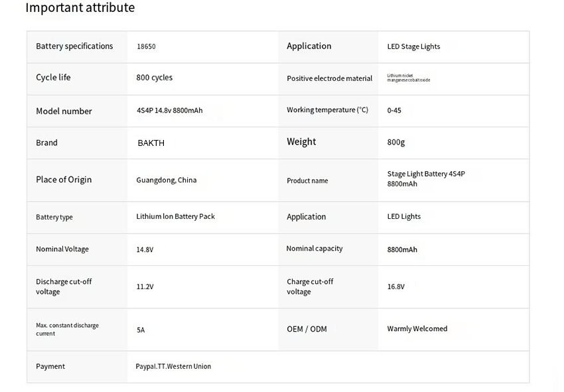Select the '11.2V' discharge cut-off value
This screenshot has width=564, height=392.
tap(145, 287)
